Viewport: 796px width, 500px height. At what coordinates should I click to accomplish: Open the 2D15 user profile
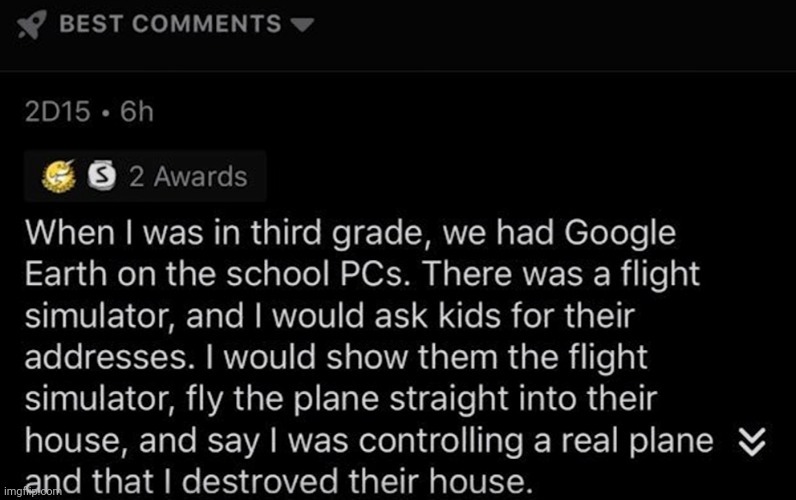point(59,112)
